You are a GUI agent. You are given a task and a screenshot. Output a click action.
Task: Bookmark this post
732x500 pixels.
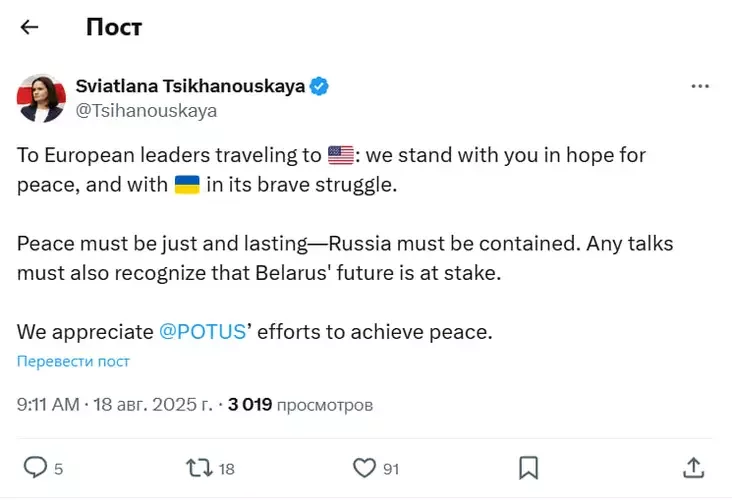(528, 467)
